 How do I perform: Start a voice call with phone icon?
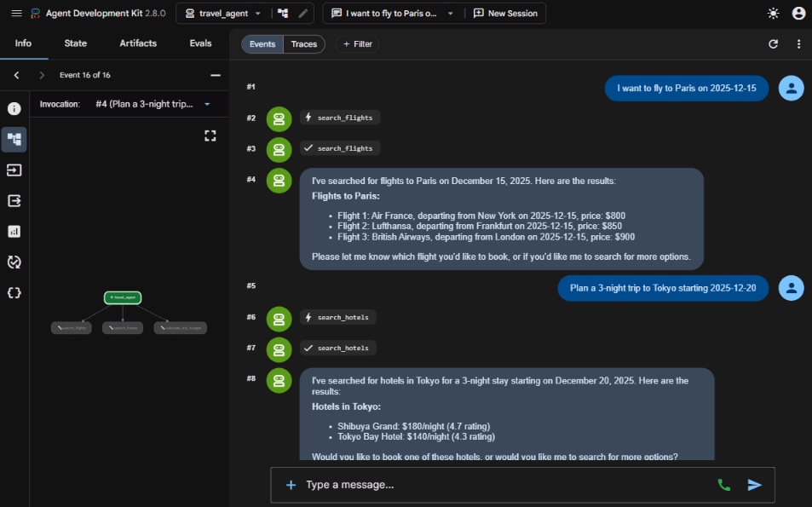(724, 485)
